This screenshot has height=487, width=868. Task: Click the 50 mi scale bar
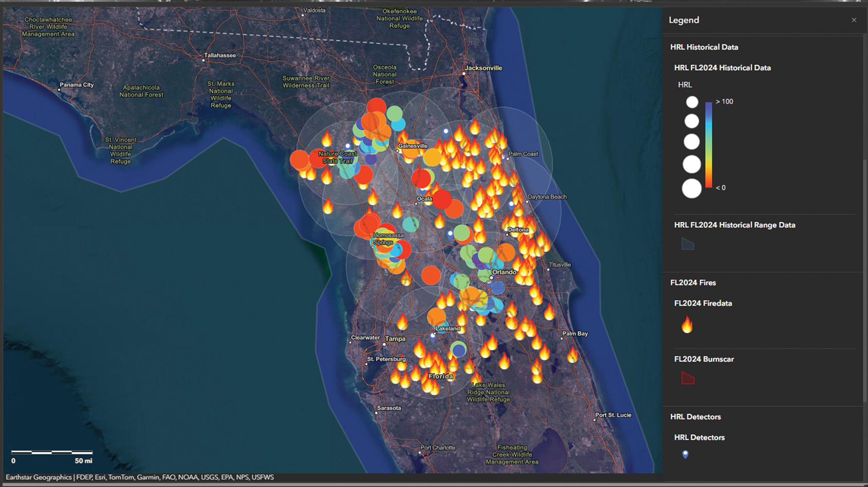[x=52, y=452]
